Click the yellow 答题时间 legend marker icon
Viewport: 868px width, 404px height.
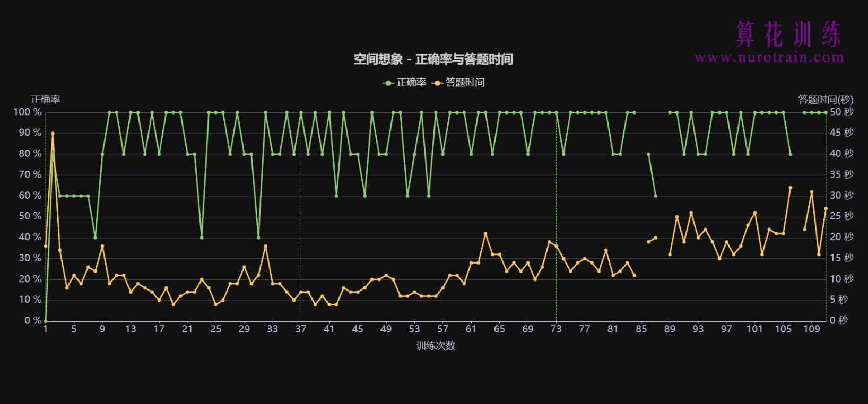[x=437, y=83]
